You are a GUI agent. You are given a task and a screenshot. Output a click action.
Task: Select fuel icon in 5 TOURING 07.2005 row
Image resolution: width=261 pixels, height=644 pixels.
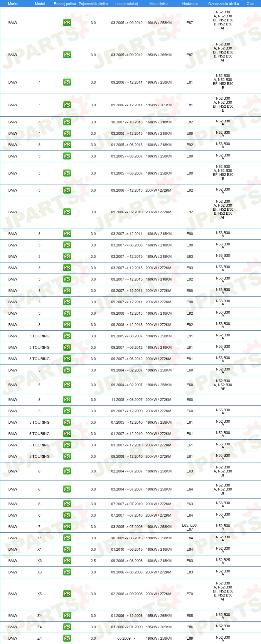tap(67, 422)
